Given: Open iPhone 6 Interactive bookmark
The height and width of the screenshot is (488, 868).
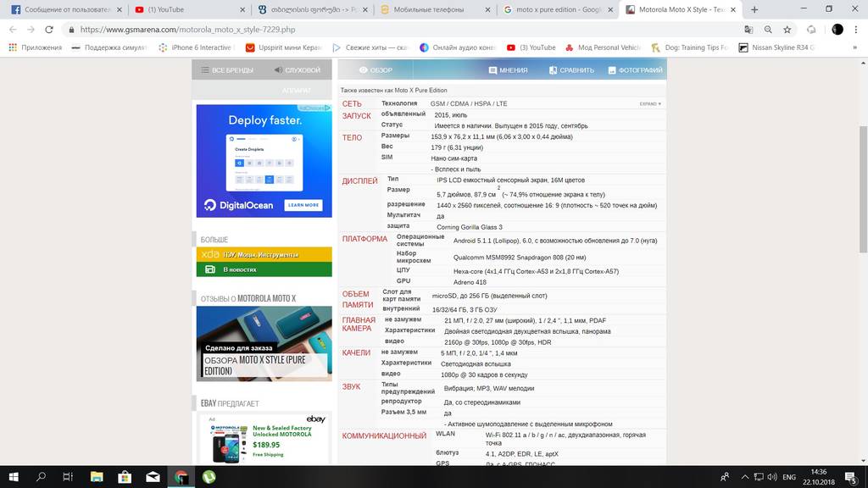Looking at the screenshot, I should pyautogui.click(x=197, y=47).
